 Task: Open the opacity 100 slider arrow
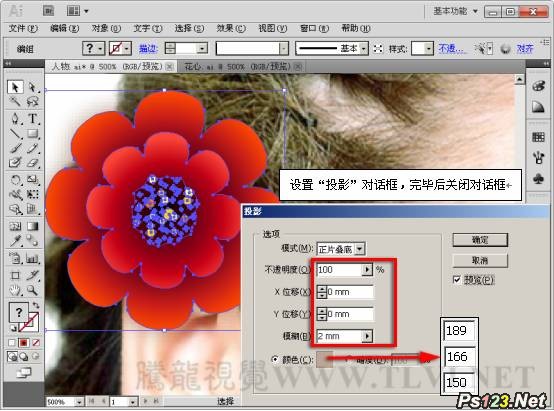[x=367, y=270]
